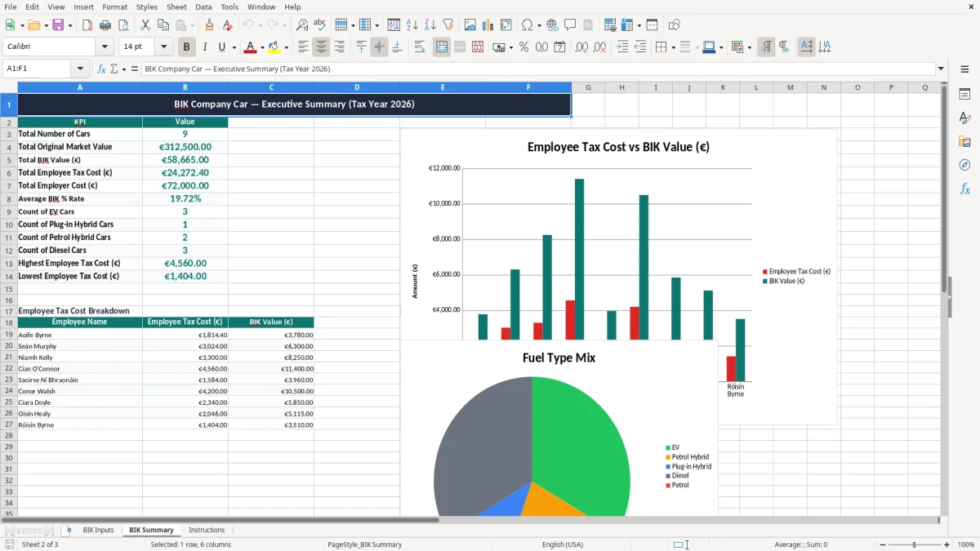Select the cell "Cian O'Connor"
This screenshot has width=980, height=551.
pyautogui.click(x=80, y=369)
